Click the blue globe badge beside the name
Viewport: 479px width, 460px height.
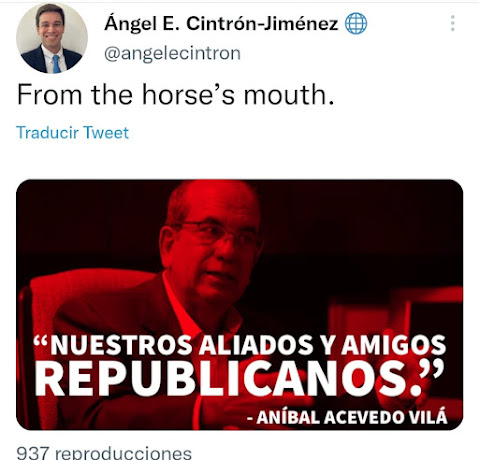[356, 23]
